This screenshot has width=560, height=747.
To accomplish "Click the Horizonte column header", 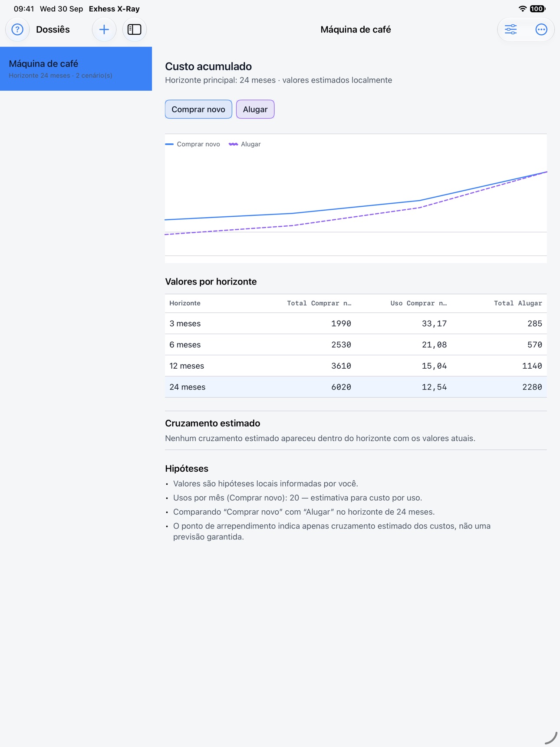I will click(185, 303).
